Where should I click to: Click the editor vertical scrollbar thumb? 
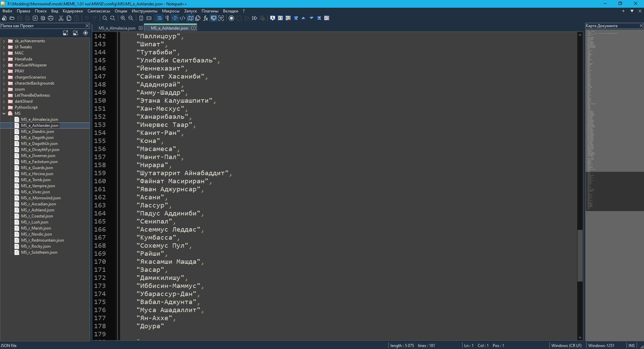(580, 255)
